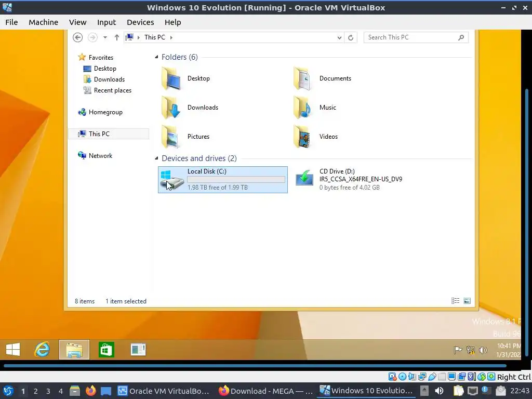Image resolution: width=532 pixels, height=399 pixels.
Task: Select This PC in navigation pane
Action: [109, 134]
